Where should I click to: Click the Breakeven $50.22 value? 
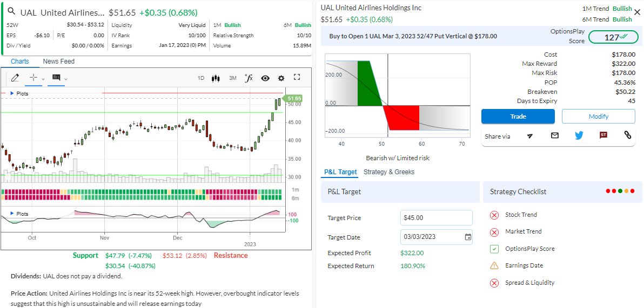[626, 92]
